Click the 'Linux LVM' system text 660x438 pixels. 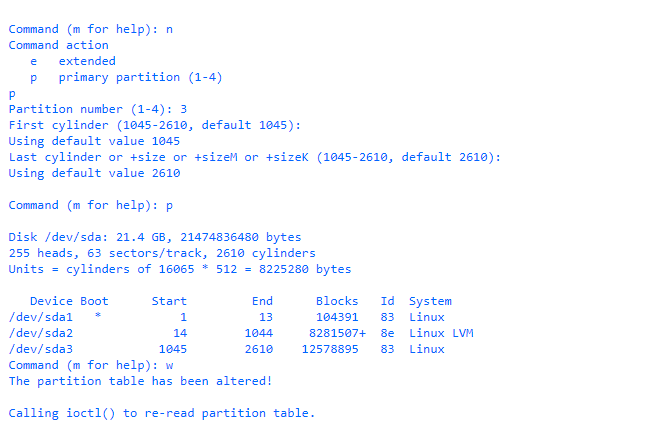click(441, 333)
